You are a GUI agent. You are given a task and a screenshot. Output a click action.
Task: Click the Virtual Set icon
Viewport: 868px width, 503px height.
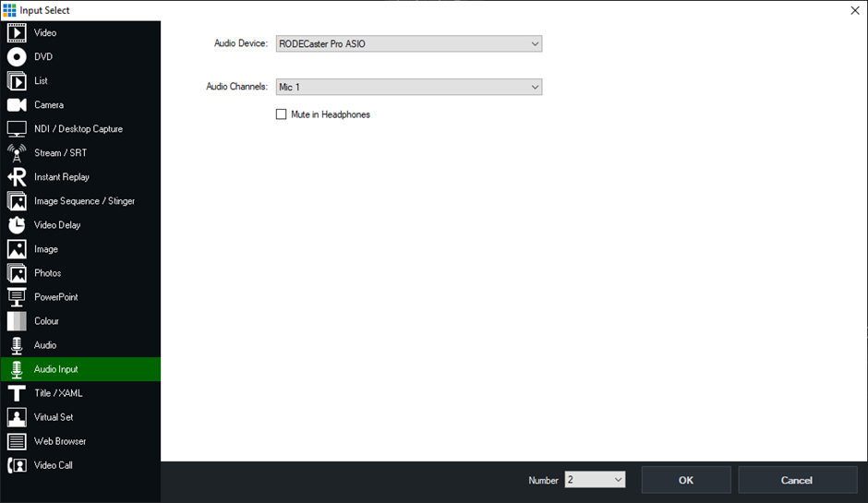[x=17, y=417]
